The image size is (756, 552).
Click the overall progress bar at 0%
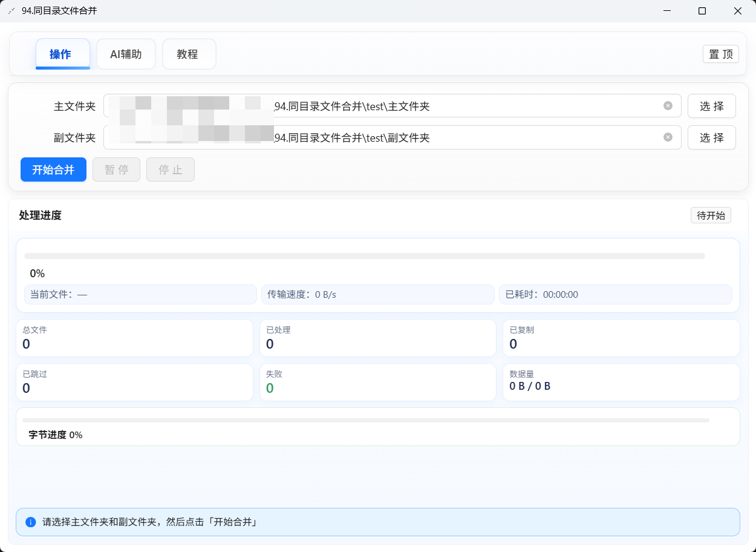[x=364, y=256]
